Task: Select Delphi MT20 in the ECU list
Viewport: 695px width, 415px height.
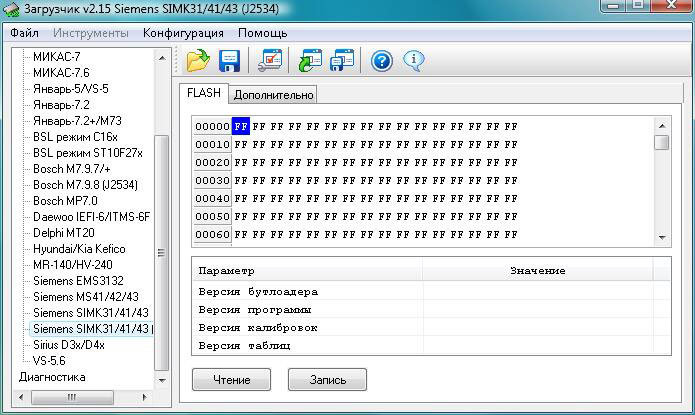Action: point(66,232)
